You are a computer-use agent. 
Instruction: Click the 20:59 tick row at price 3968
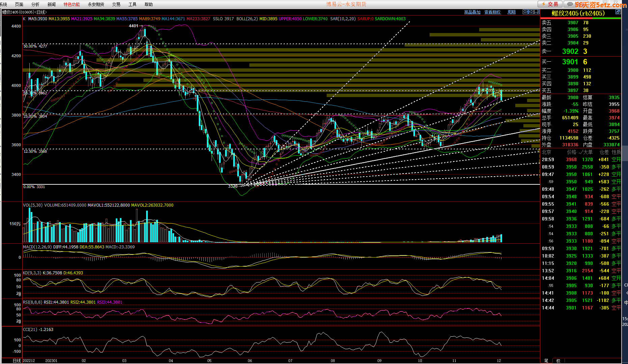click(581, 159)
